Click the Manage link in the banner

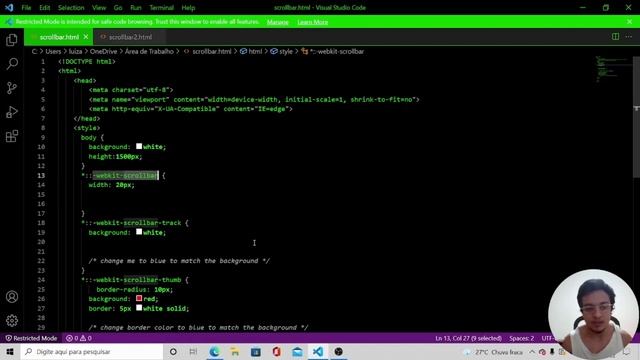pyautogui.click(x=278, y=22)
